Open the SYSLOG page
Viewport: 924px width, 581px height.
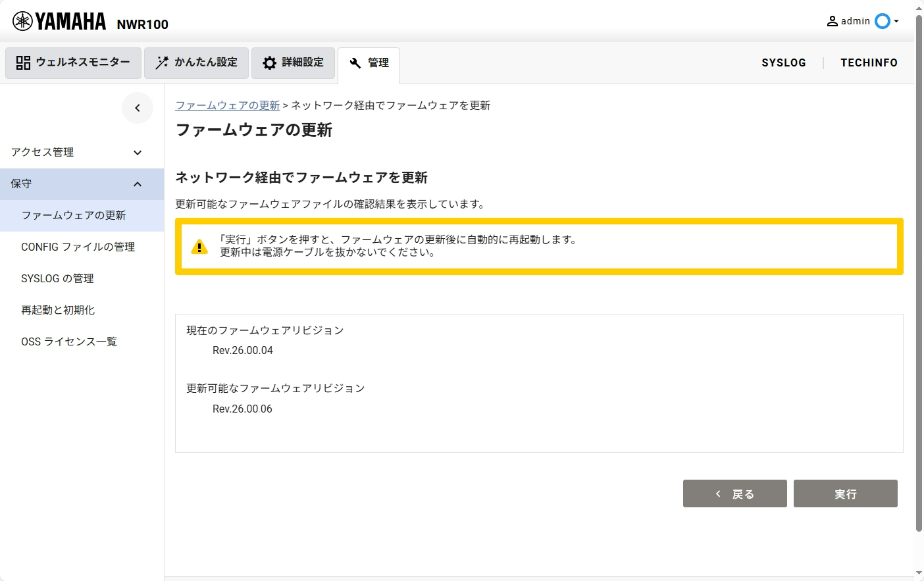(783, 63)
